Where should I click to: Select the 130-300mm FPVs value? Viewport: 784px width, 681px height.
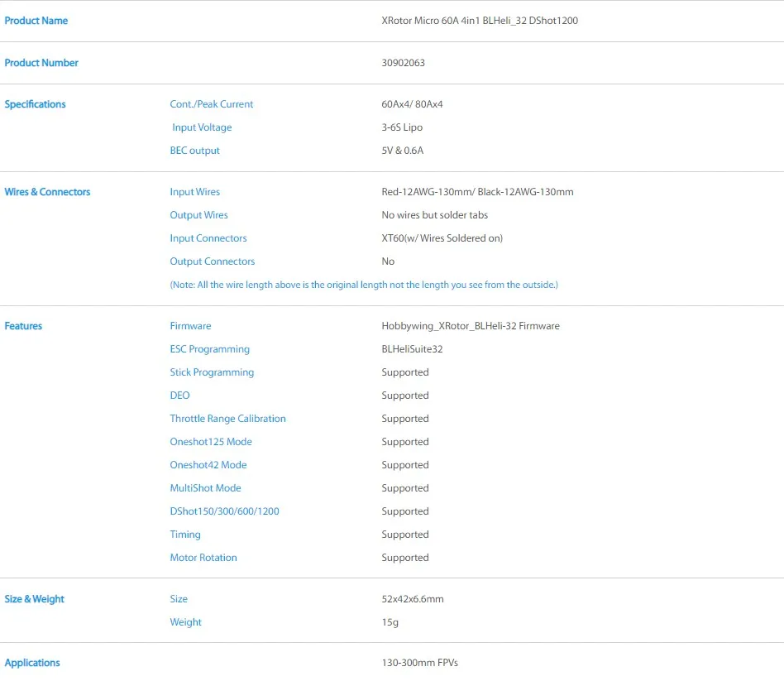click(420, 663)
